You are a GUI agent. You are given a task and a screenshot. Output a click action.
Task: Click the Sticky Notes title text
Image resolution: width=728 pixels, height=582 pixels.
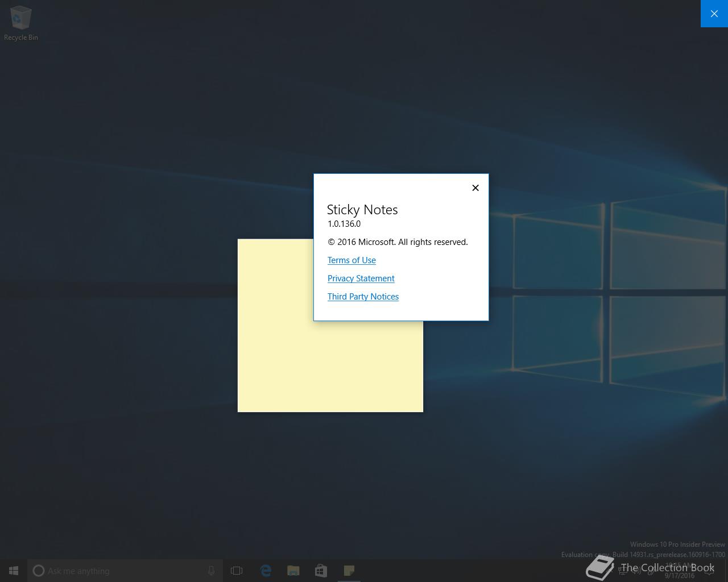[x=362, y=210]
